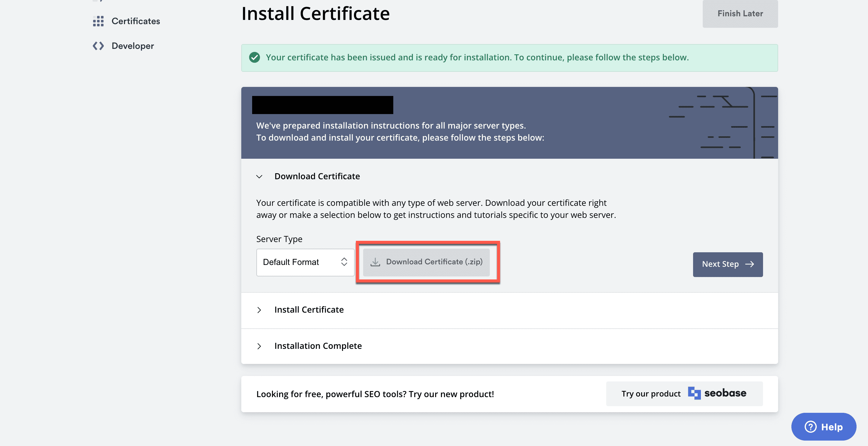
Task: Click the redacted domain name block
Action: (x=322, y=105)
